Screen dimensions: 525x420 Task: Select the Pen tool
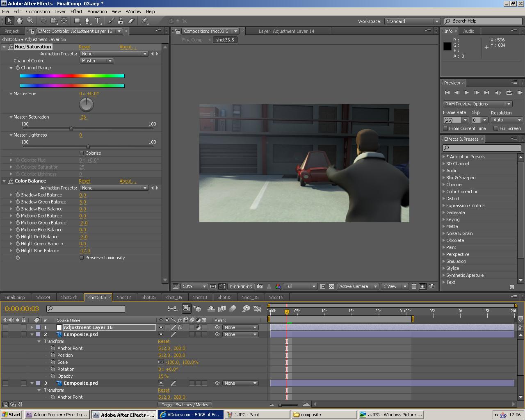tap(87, 21)
